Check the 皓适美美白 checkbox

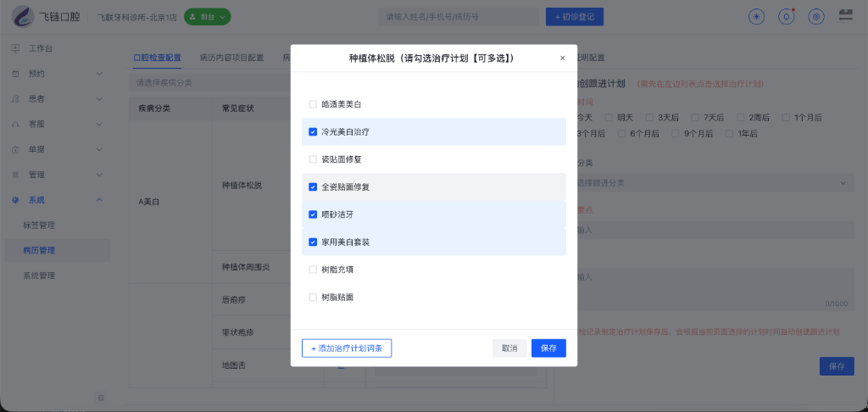[313, 104]
